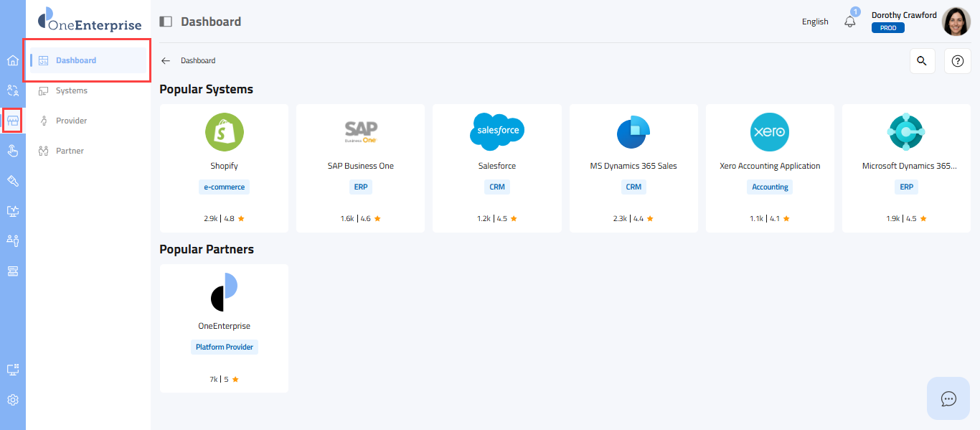Click the search magnifier button
980x430 pixels.
tap(922, 61)
